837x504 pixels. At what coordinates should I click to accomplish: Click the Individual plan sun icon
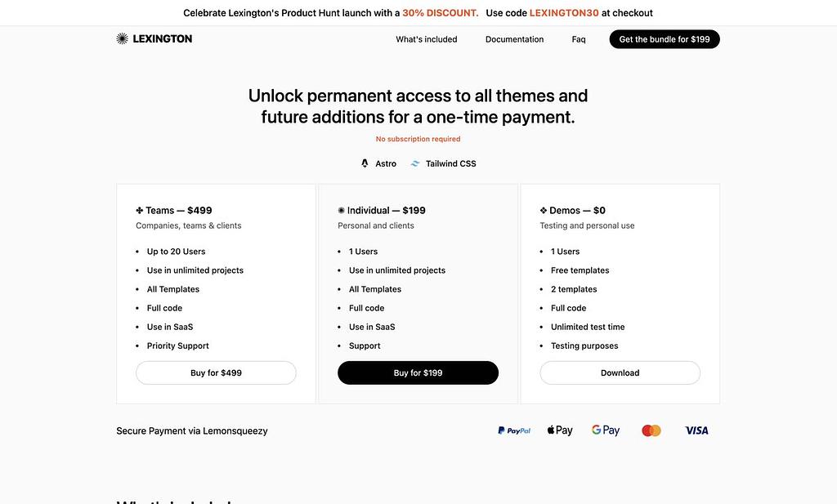pyautogui.click(x=342, y=210)
